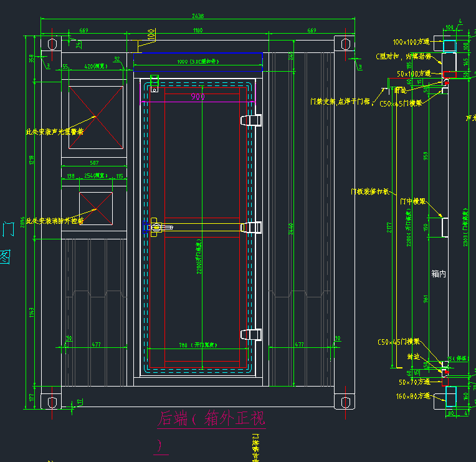
Task: Click the lower door hinge
Action: (x=250, y=334)
